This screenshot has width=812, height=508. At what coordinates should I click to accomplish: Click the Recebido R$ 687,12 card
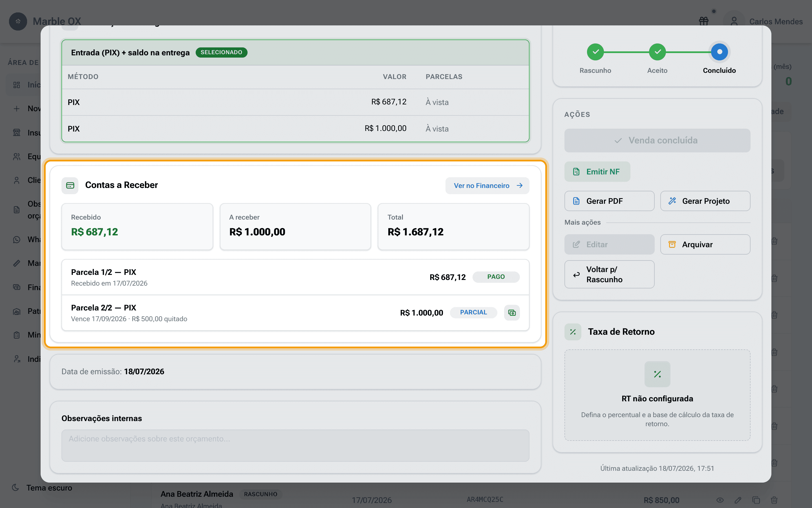[x=137, y=226]
